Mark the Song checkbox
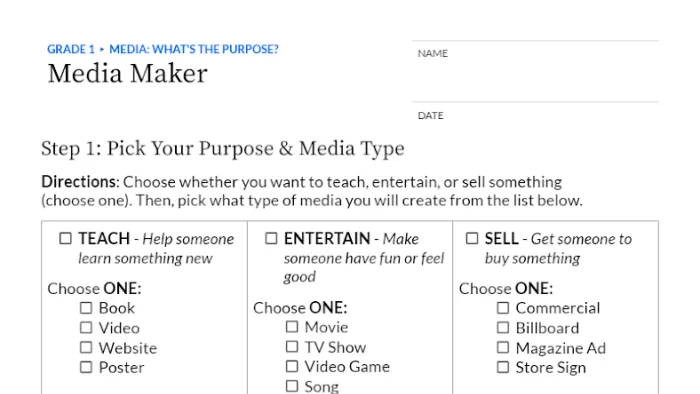 coord(292,386)
